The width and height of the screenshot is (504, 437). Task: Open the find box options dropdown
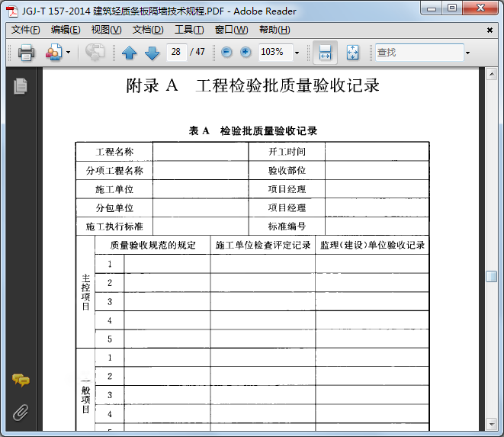467,53
